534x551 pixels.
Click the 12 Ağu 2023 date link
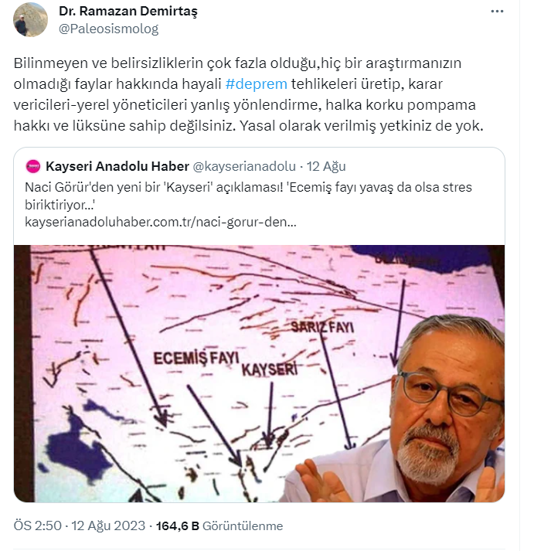108,526
